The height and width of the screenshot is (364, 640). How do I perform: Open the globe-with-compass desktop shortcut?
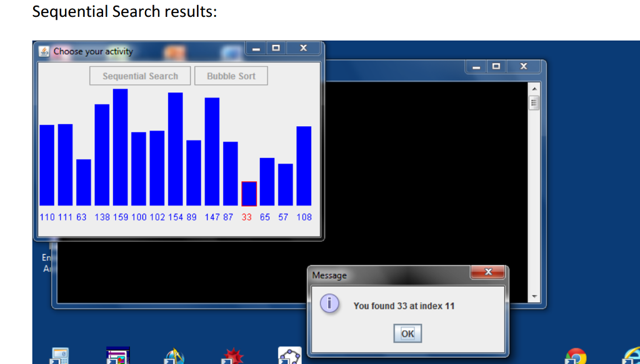pos(174,356)
